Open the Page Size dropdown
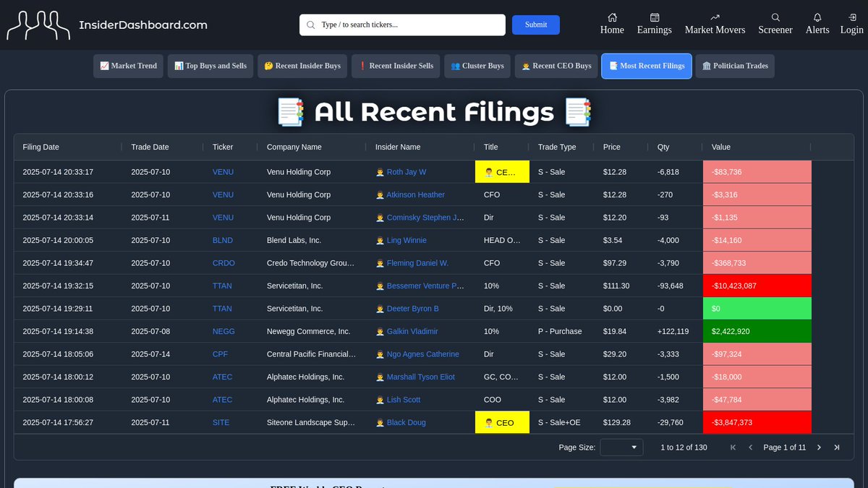 click(x=622, y=448)
